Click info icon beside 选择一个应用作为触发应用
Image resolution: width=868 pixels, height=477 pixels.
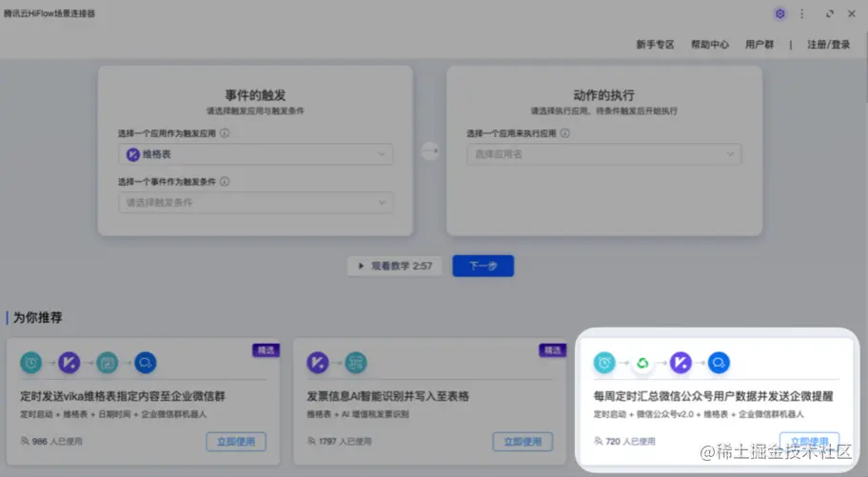point(225,133)
